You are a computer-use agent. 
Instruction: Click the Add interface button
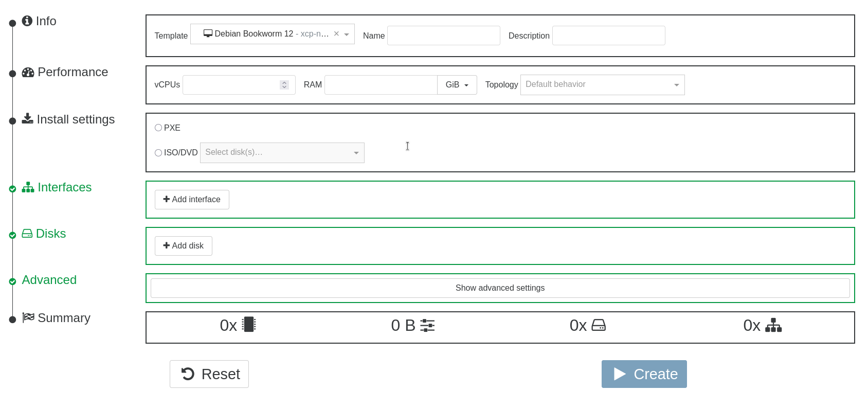click(192, 200)
